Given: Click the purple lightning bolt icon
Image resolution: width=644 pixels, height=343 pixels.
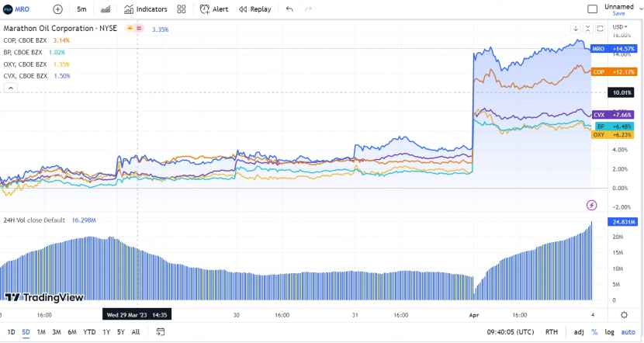Looking at the screenshot, I should pyautogui.click(x=591, y=206).
